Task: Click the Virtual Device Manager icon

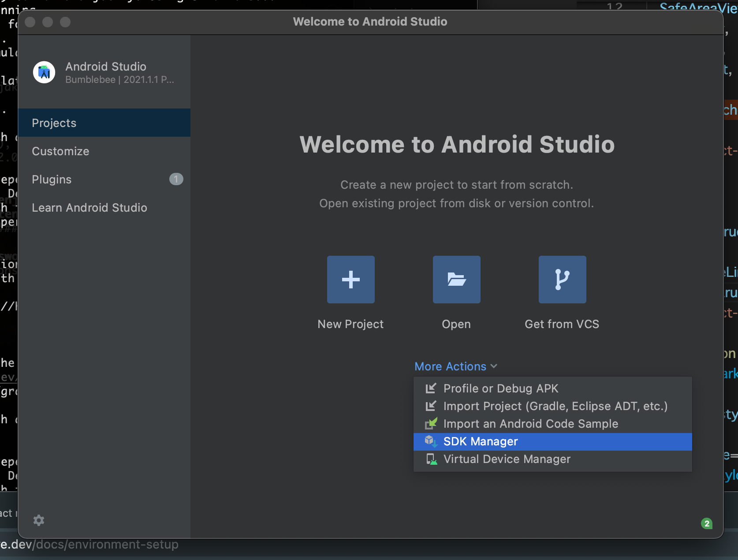Action: point(431,459)
